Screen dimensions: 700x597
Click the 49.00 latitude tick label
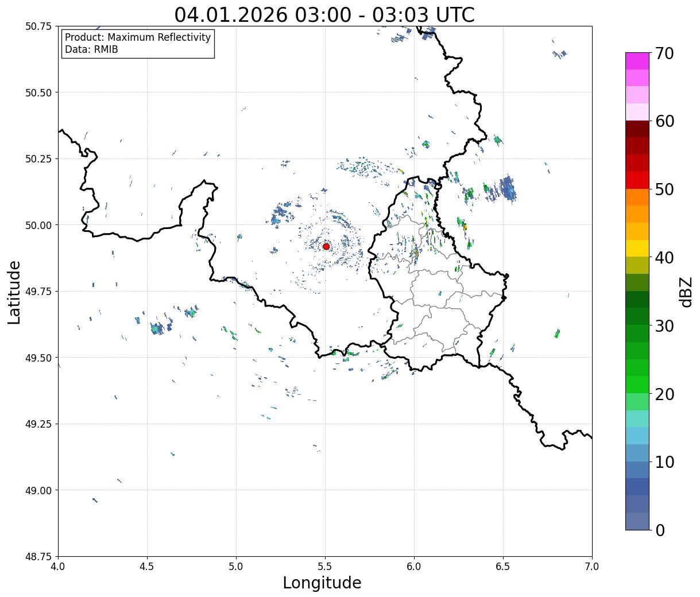(39, 491)
